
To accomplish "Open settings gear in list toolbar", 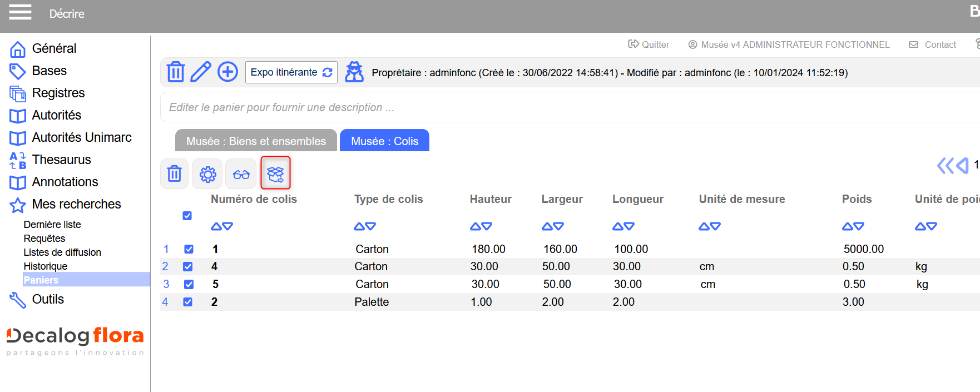I will coord(207,175).
